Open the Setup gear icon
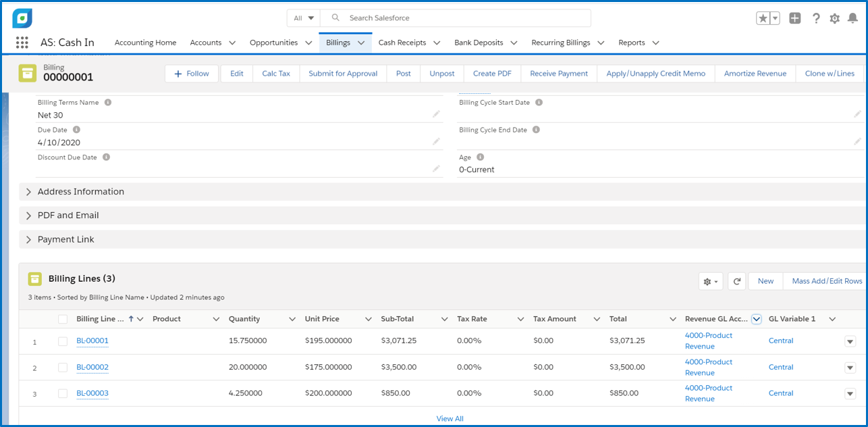The height and width of the screenshot is (427, 868). tap(835, 18)
